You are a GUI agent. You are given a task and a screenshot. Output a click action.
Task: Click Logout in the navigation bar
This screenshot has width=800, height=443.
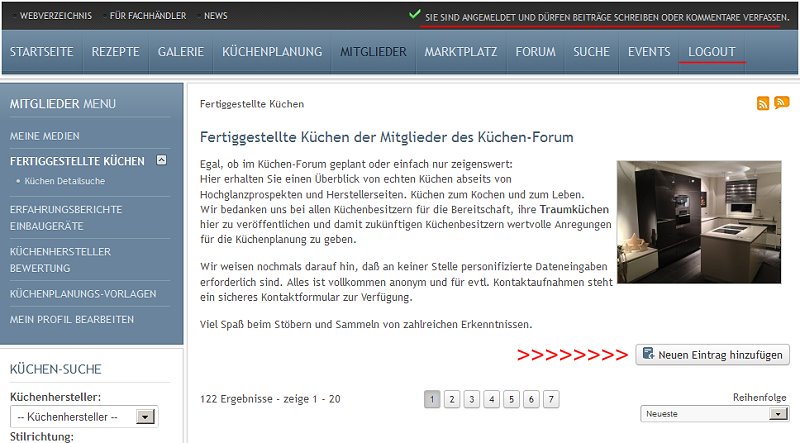pyautogui.click(x=711, y=52)
